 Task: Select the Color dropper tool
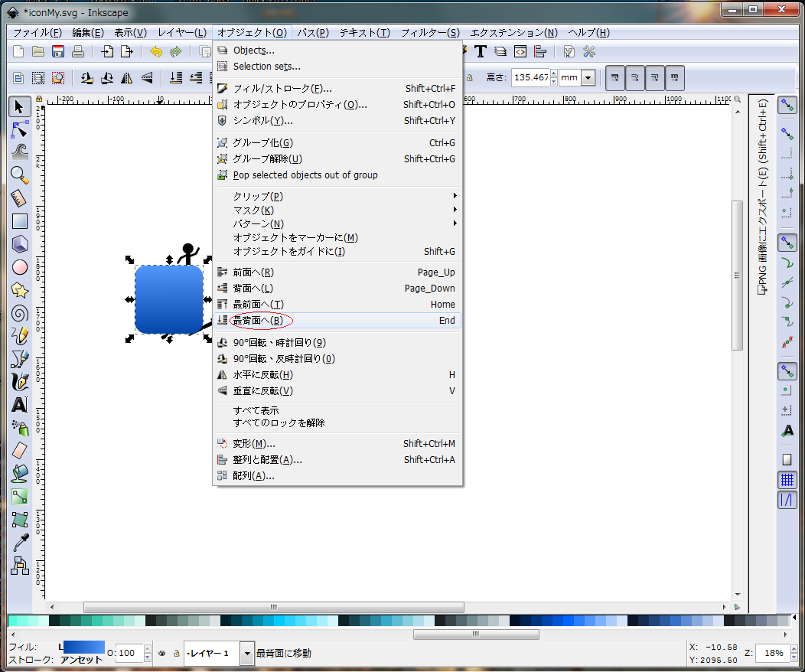[20, 543]
